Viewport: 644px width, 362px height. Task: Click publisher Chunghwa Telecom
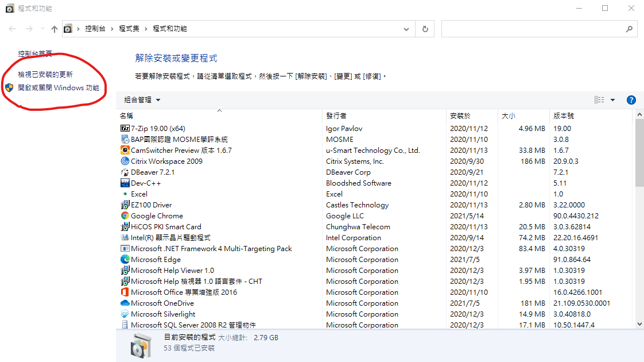click(358, 226)
